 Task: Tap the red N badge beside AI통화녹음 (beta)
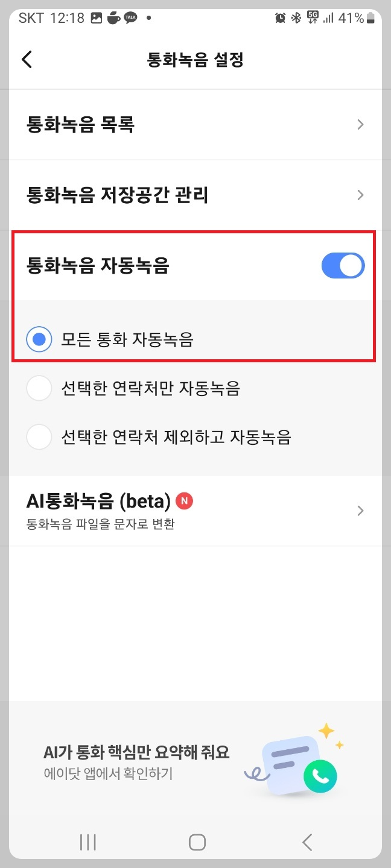(185, 501)
